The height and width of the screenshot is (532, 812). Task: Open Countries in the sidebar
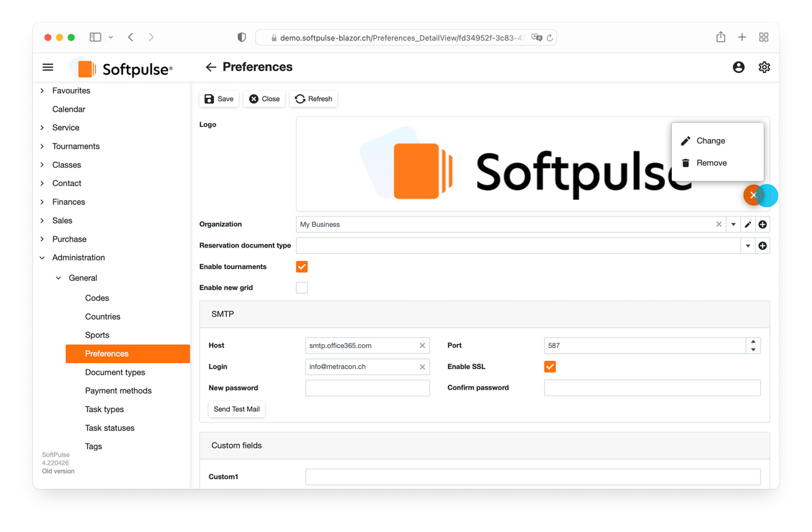pyautogui.click(x=103, y=316)
